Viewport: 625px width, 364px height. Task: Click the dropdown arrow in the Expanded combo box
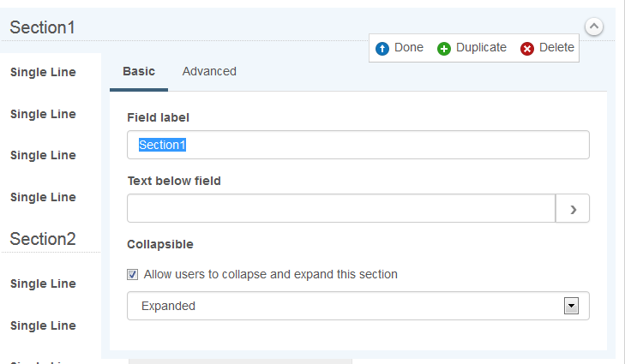pos(571,306)
